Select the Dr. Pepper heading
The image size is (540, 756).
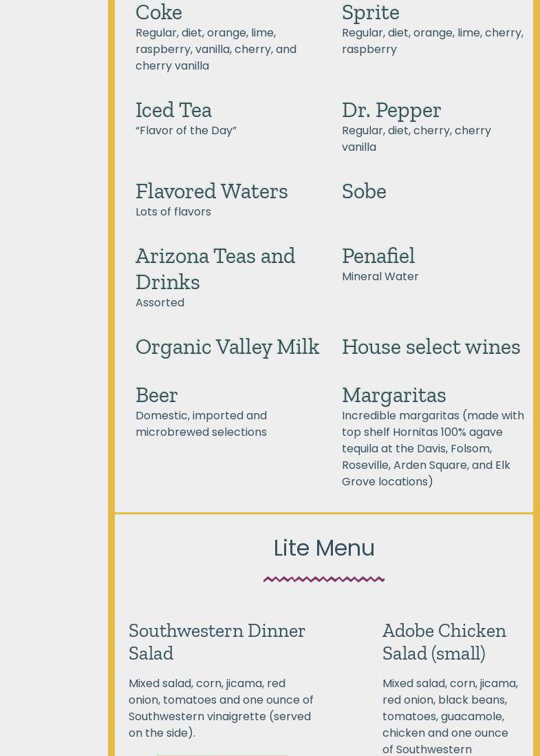391,109
